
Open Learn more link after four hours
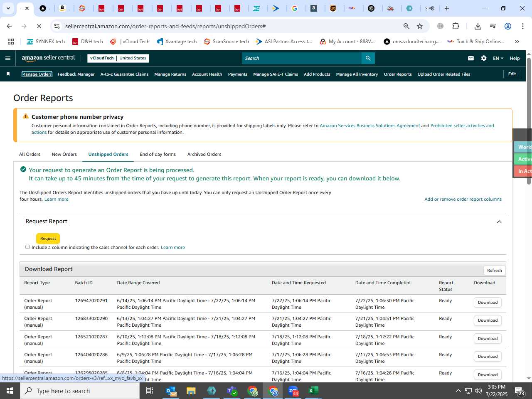tap(57, 199)
